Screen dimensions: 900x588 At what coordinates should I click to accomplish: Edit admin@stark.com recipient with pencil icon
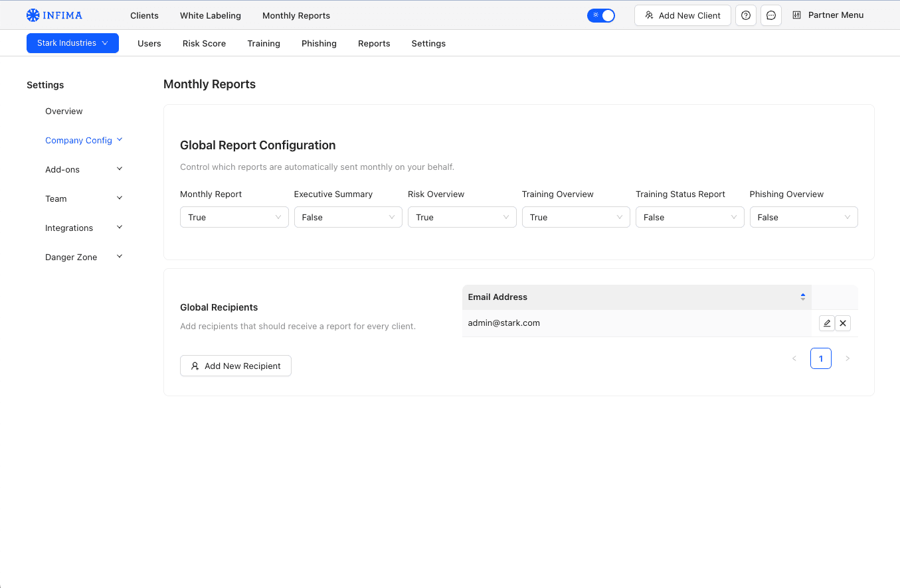[x=826, y=323]
